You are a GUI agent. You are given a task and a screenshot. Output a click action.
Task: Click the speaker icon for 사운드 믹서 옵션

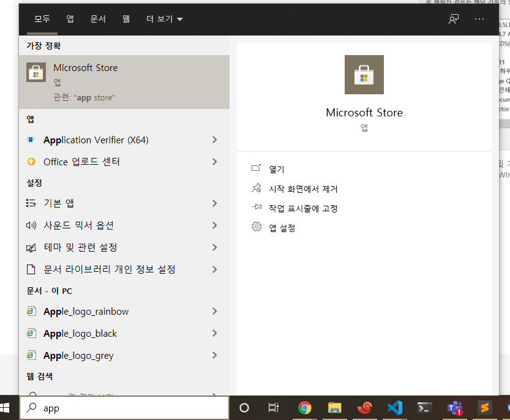click(x=31, y=225)
